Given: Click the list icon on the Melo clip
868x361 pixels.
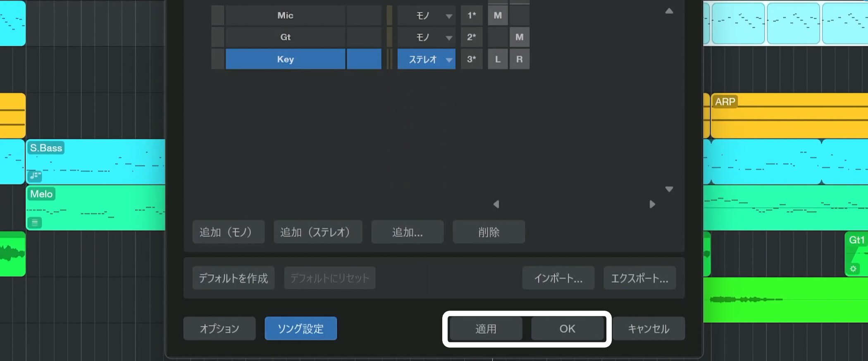Looking at the screenshot, I should (x=35, y=223).
